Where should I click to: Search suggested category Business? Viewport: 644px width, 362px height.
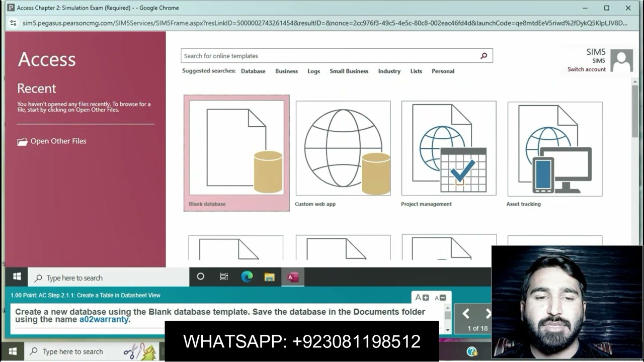pos(286,71)
